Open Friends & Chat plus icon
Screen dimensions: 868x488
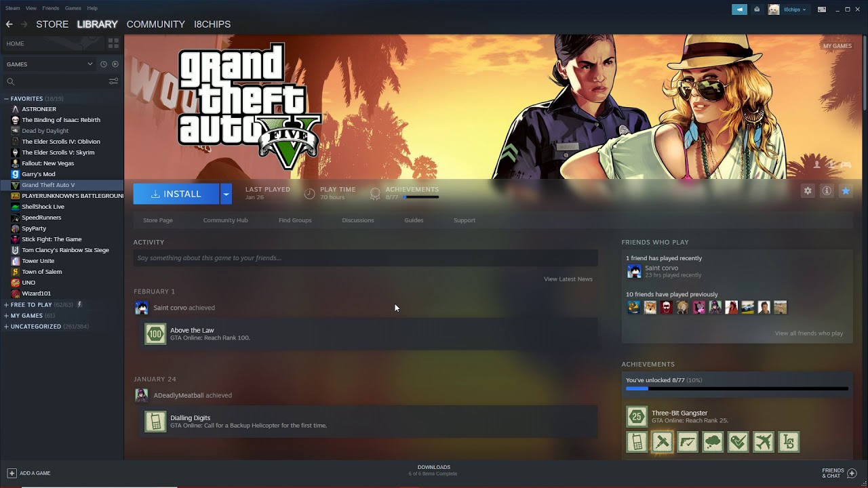852,473
